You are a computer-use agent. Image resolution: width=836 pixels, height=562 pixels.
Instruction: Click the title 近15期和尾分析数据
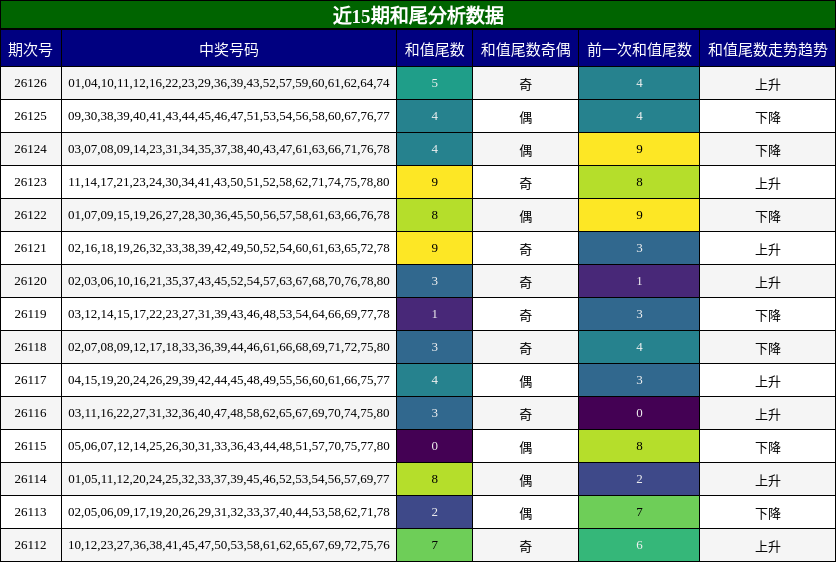[x=418, y=15]
